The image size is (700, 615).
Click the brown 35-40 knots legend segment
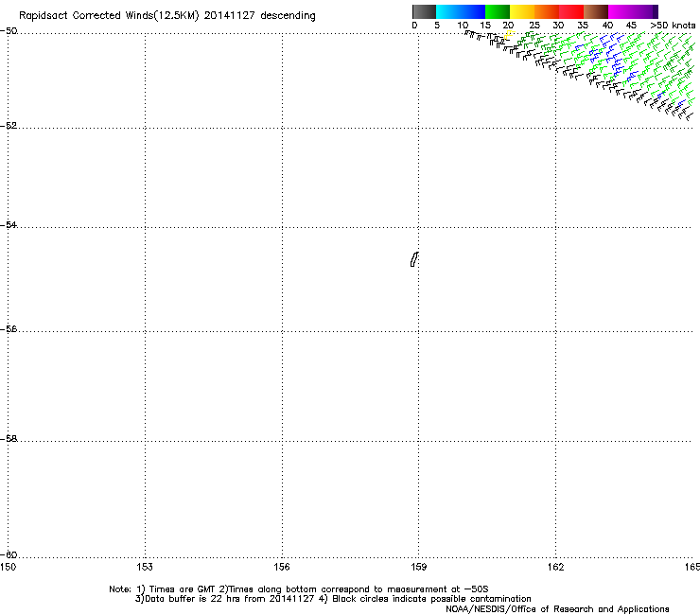596,11
